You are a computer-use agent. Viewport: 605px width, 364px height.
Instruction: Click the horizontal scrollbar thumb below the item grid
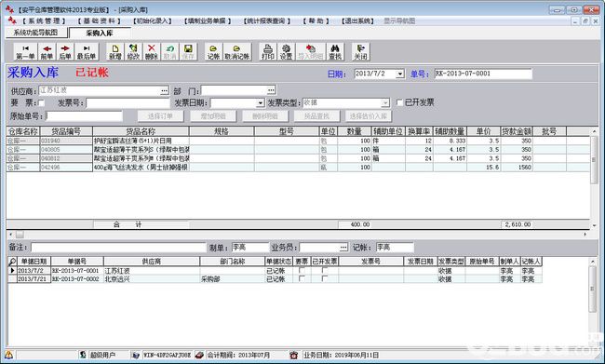[x=20, y=235]
